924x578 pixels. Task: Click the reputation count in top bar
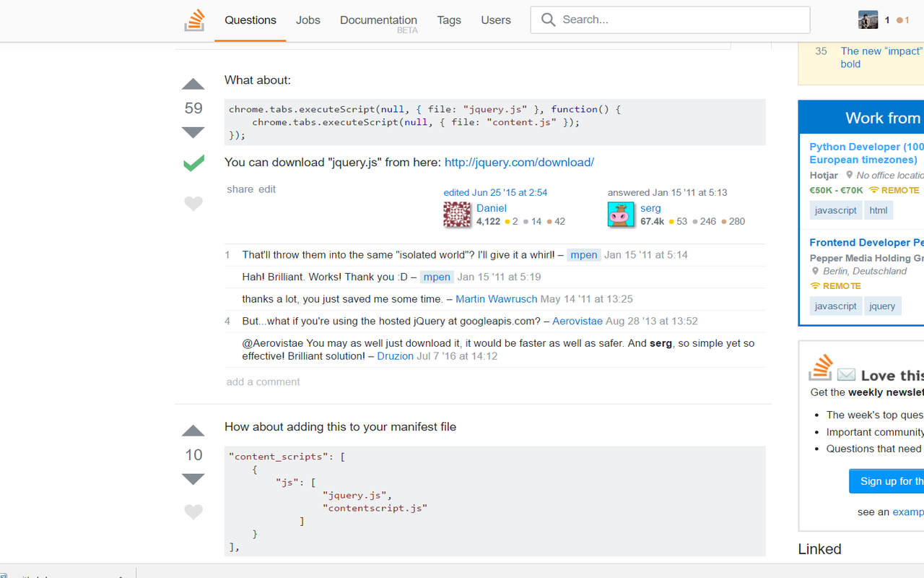(x=887, y=20)
